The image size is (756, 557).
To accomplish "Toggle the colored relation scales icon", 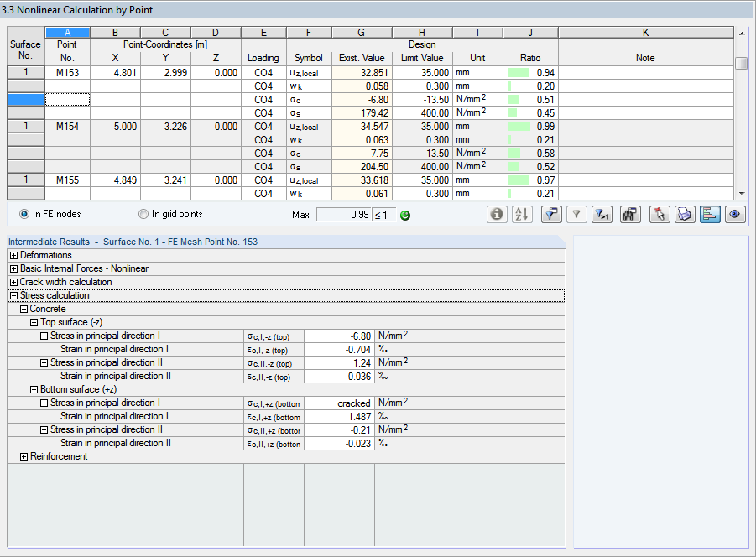I will 710,214.
